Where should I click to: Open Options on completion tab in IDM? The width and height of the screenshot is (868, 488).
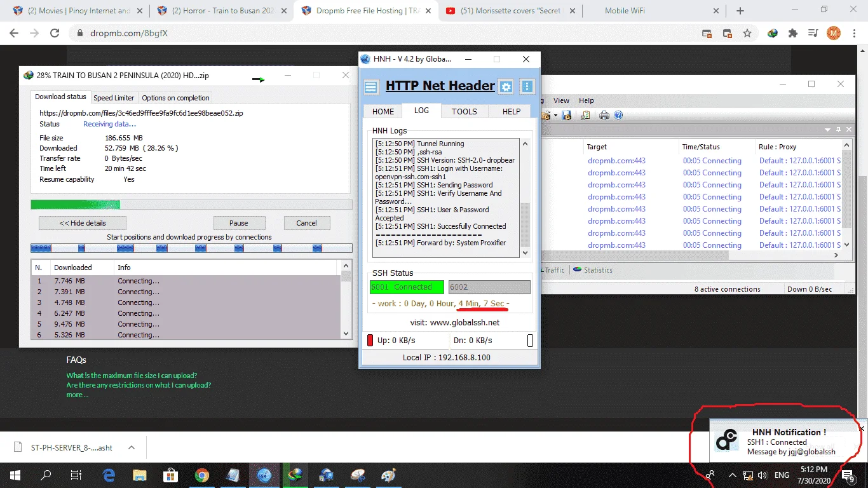point(175,98)
